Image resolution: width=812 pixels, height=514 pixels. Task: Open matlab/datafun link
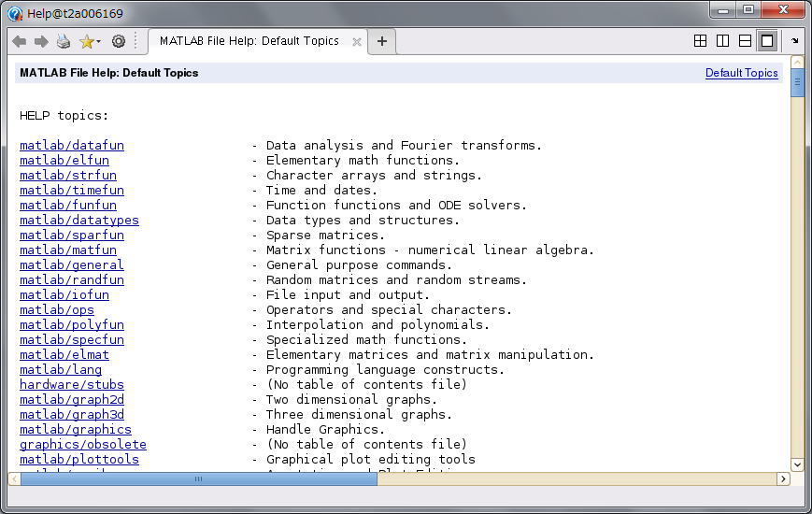pyautogui.click(x=72, y=146)
